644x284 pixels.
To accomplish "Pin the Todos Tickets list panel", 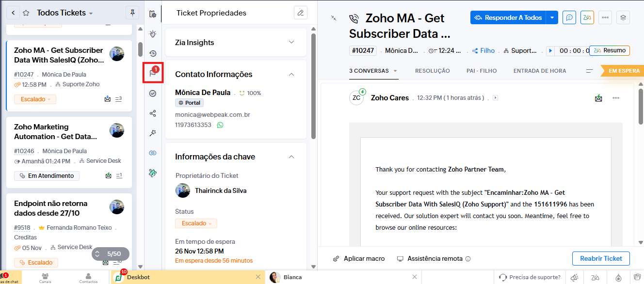I will (x=131, y=13).
